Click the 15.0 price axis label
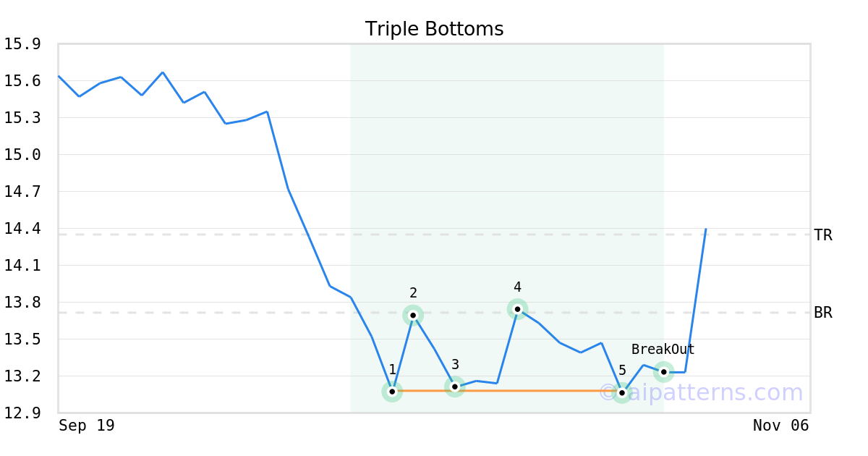The height and width of the screenshot is (456, 868). click(22, 155)
